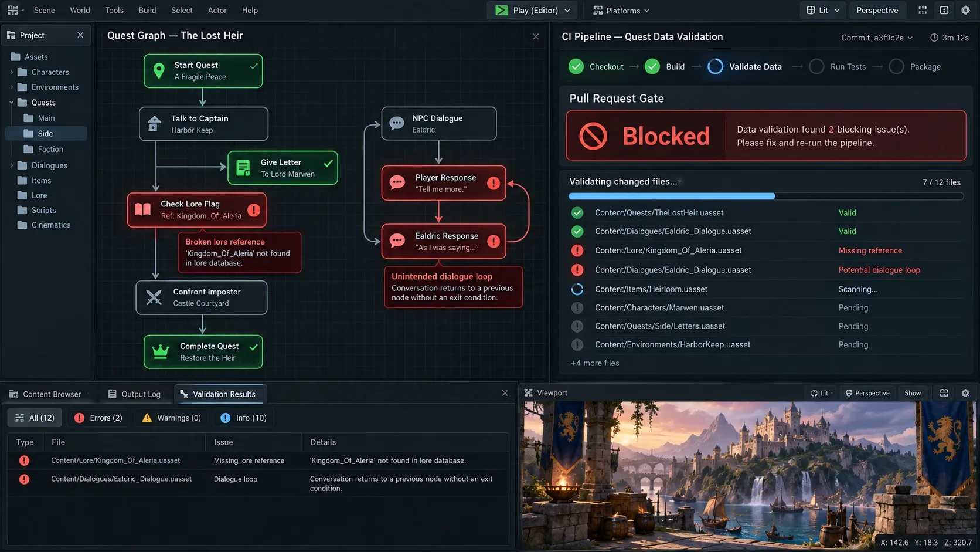Switch to the Output Log tab
The image size is (980, 552).
coord(134,394)
